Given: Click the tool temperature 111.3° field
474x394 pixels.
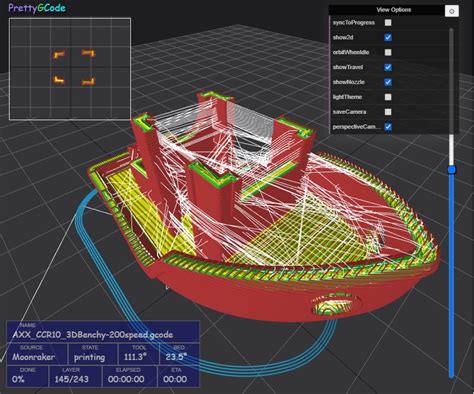Looking at the screenshot, I should [x=135, y=357].
